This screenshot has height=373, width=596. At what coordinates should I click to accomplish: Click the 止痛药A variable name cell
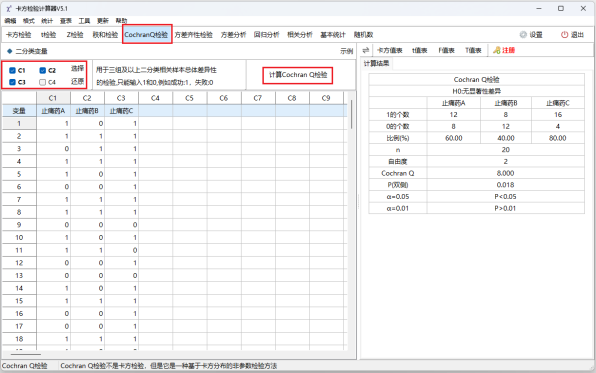click(x=53, y=111)
